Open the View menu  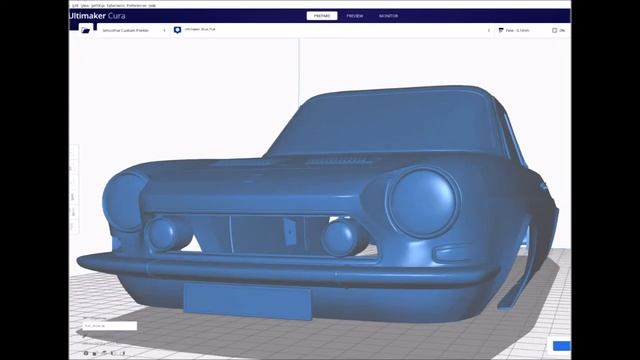85,5
